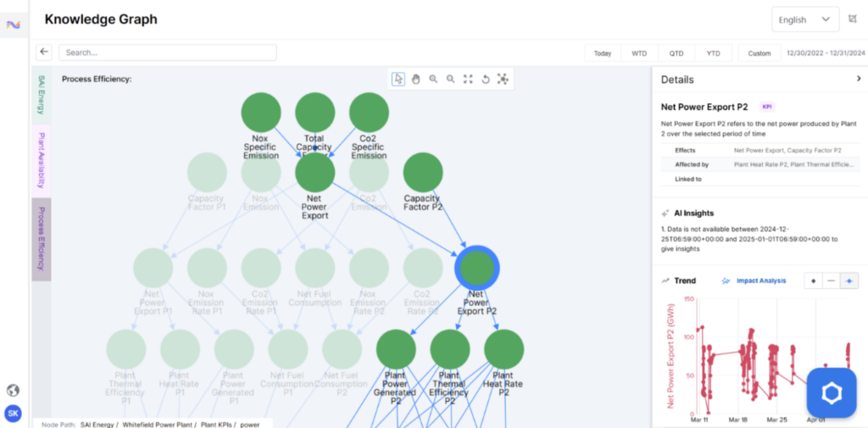
Task: Select the faded Nox Emission Rate P2 node
Action: click(370, 268)
